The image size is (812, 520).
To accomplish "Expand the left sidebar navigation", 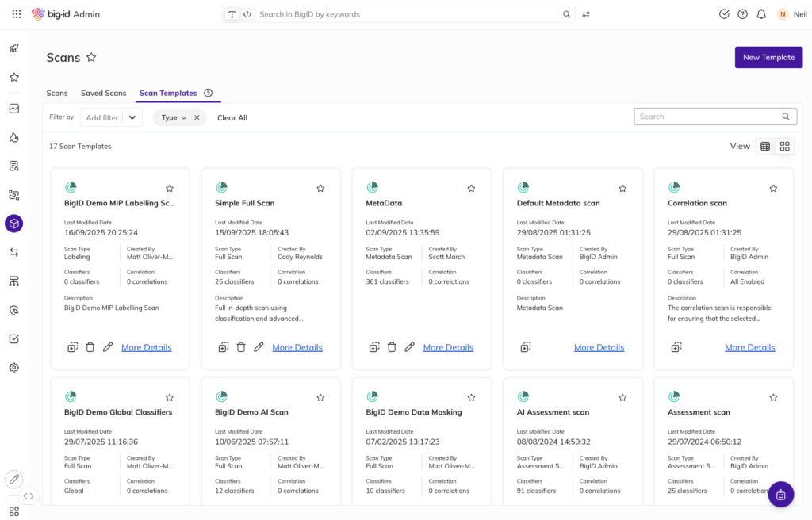I will [29, 496].
